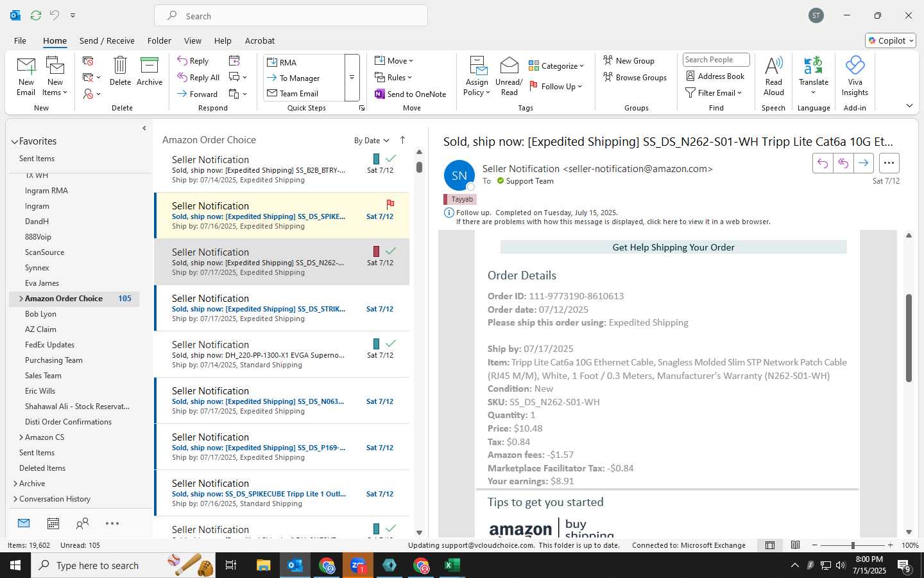Expand the Quick Steps gallery
This screenshot has height=578, width=924.
click(352, 78)
